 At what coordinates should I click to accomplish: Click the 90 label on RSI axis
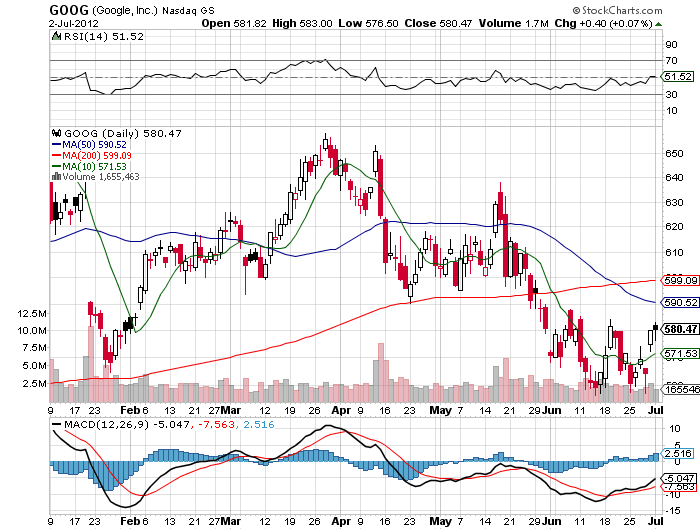[x=671, y=45]
